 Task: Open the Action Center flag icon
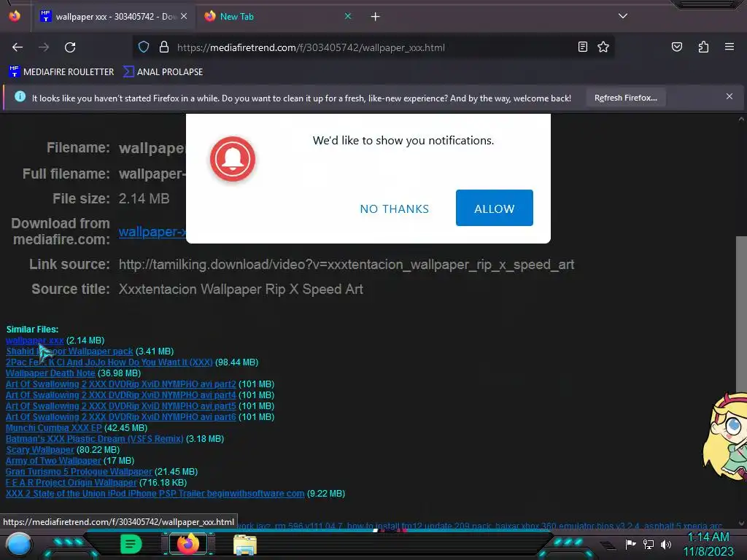pos(630,544)
